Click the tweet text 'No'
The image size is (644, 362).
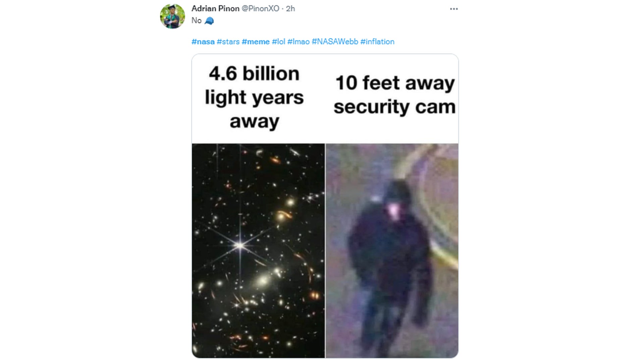pyautogui.click(x=197, y=21)
